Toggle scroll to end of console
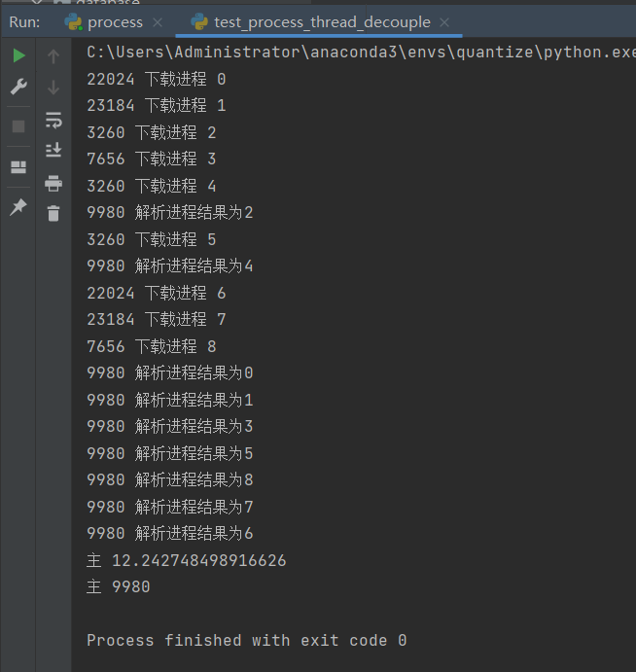The image size is (636, 672). point(53,151)
